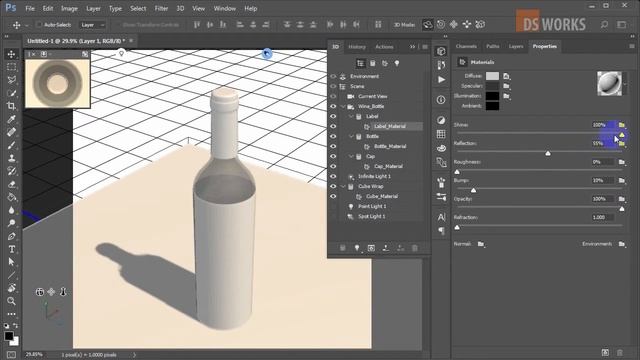
Task: Switch to the History tab
Action: (357, 47)
